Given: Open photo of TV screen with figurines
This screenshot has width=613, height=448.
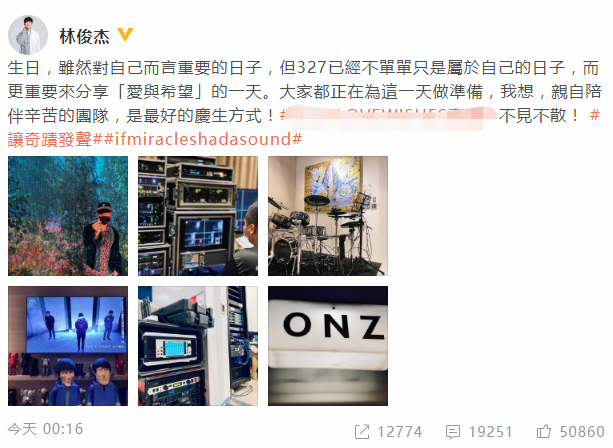Looking at the screenshot, I should tap(68, 346).
